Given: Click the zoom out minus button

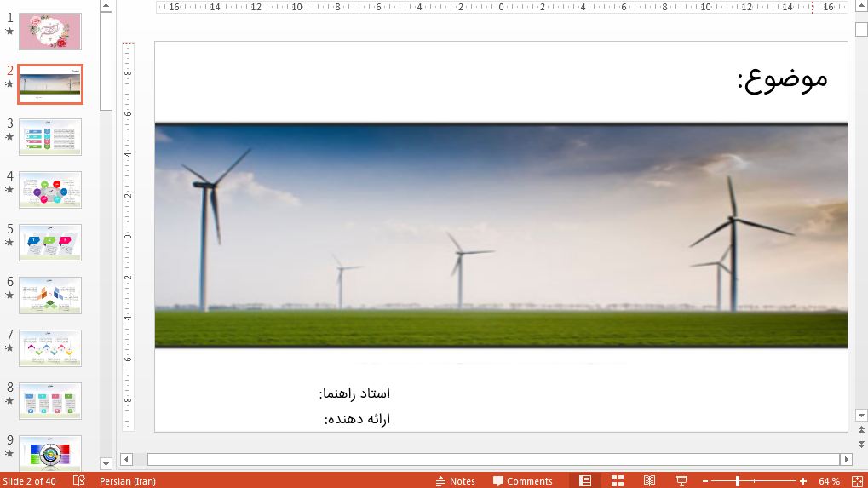Looking at the screenshot, I should click(x=704, y=481).
